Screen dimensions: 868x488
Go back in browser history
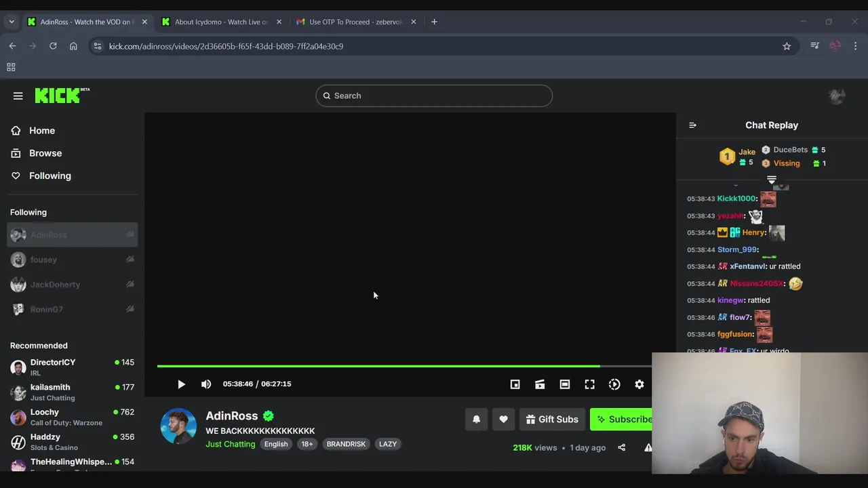point(12,46)
